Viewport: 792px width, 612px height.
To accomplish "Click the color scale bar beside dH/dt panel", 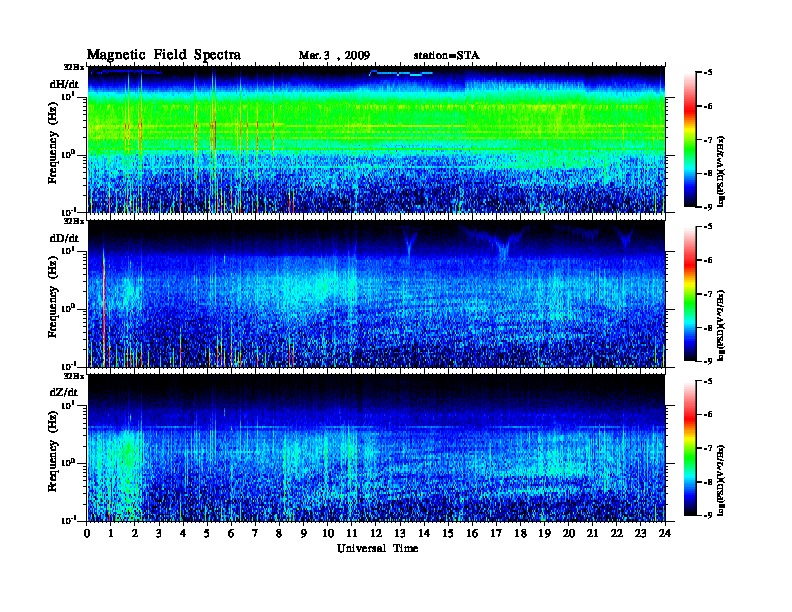I will 690,139.
